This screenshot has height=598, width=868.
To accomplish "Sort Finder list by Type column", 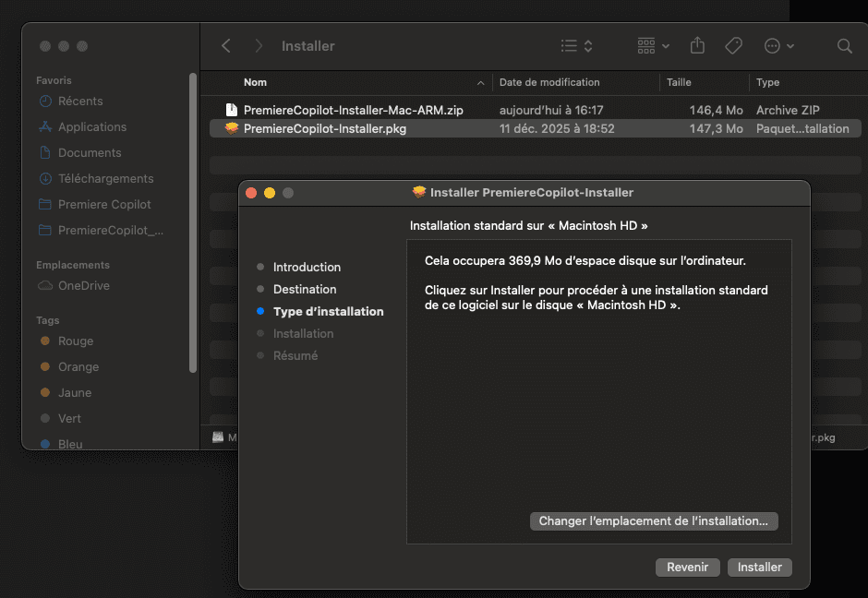I will click(x=767, y=82).
